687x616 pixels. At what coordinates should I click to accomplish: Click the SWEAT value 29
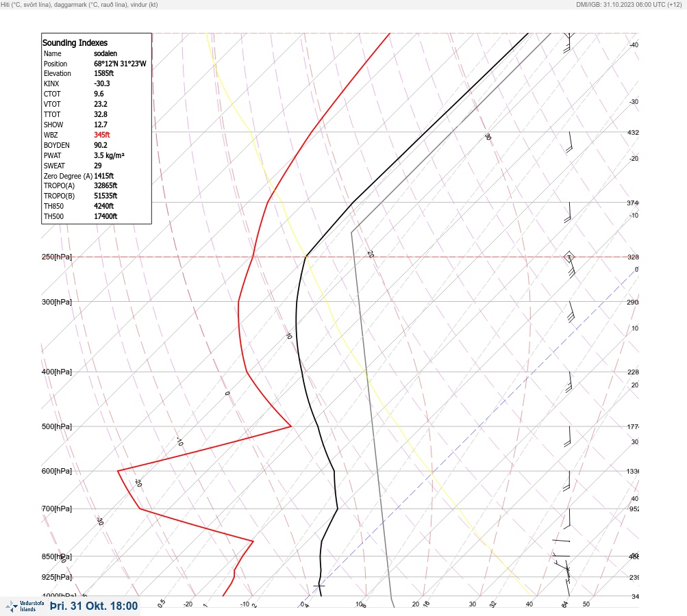tap(98, 166)
